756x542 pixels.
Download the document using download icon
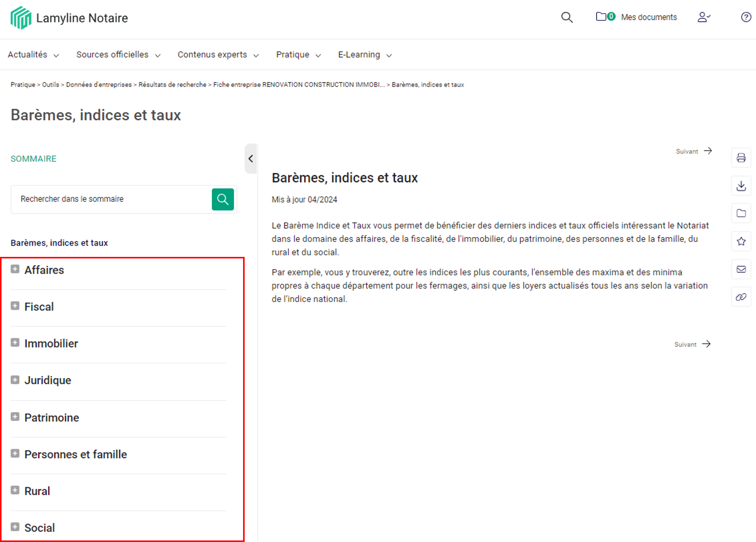tap(741, 186)
